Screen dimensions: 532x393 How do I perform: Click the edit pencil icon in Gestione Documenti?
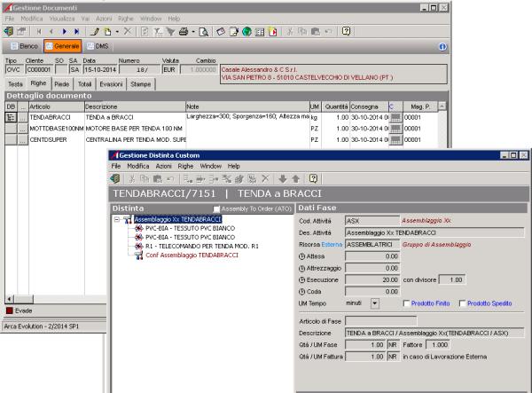[94, 32]
